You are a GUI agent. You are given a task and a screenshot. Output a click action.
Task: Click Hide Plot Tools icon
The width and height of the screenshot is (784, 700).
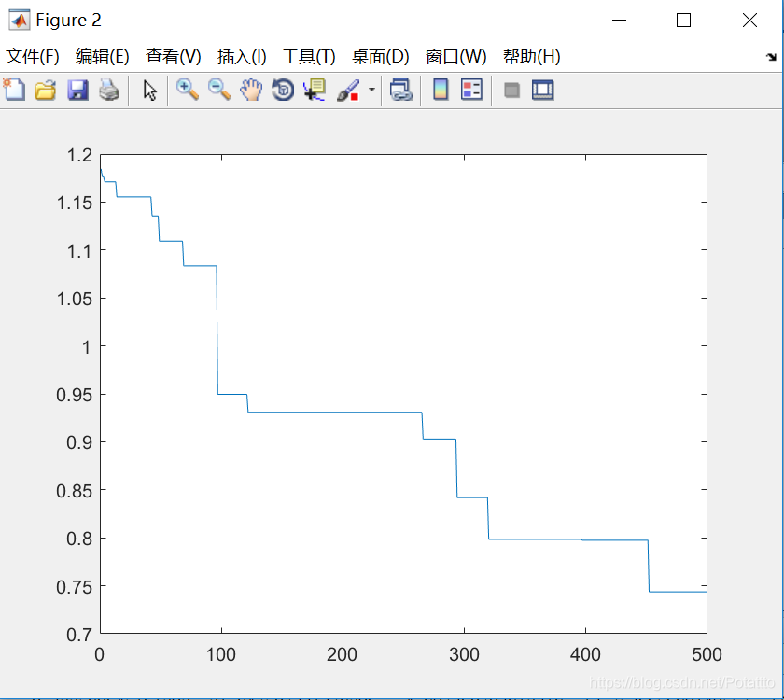pyautogui.click(x=511, y=91)
